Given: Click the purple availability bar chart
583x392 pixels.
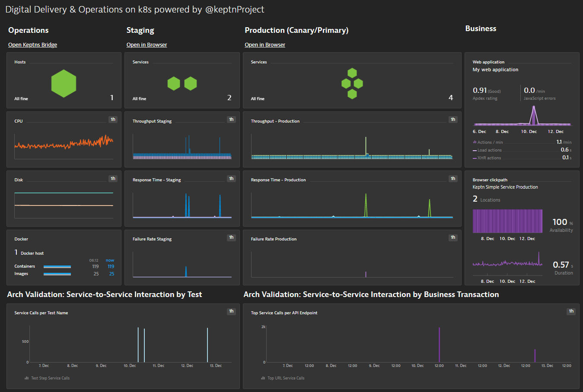Looking at the screenshot, I should coord(507,221).
